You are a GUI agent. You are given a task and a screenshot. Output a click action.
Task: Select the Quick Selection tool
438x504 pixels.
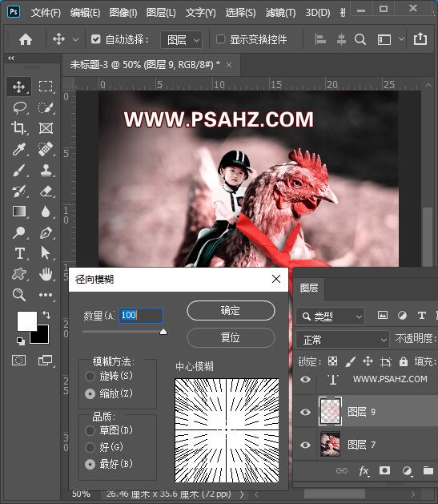tap(46, 107)
